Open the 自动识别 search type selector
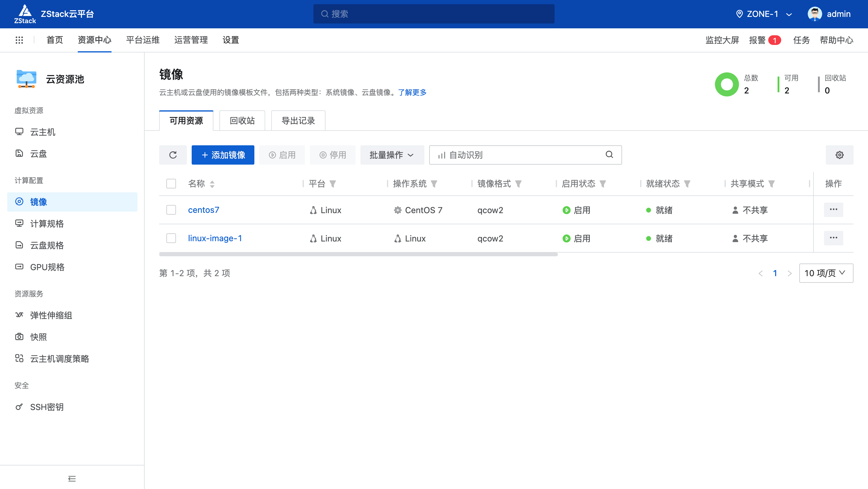The height and width of the screenshot is (489, 868). (x=460, y=155)
